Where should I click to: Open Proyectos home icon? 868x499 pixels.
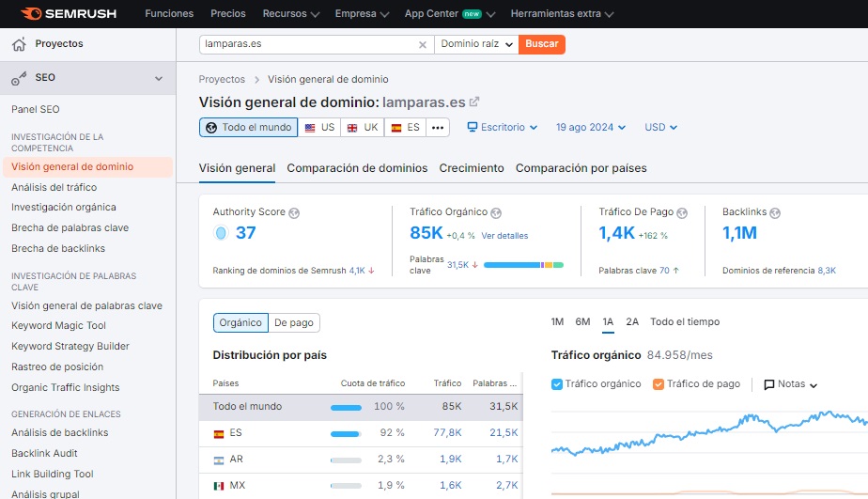tap(19, 44)
